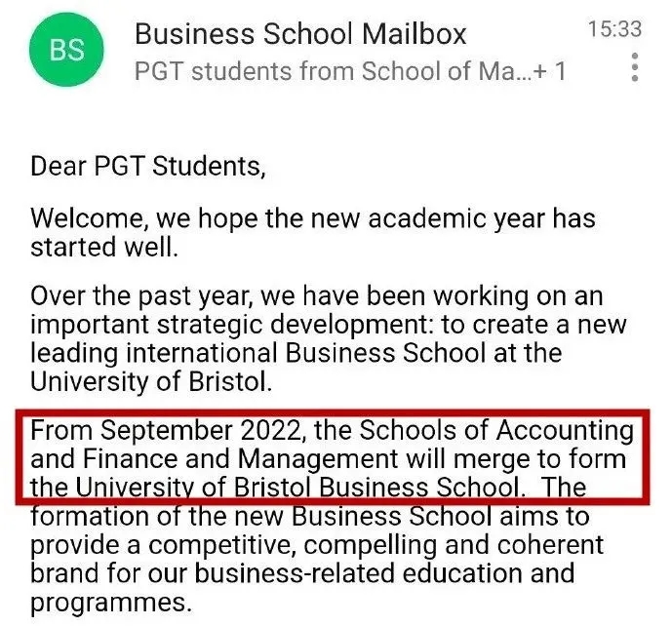Click the final word 'programmes.'

pos(110,603)
